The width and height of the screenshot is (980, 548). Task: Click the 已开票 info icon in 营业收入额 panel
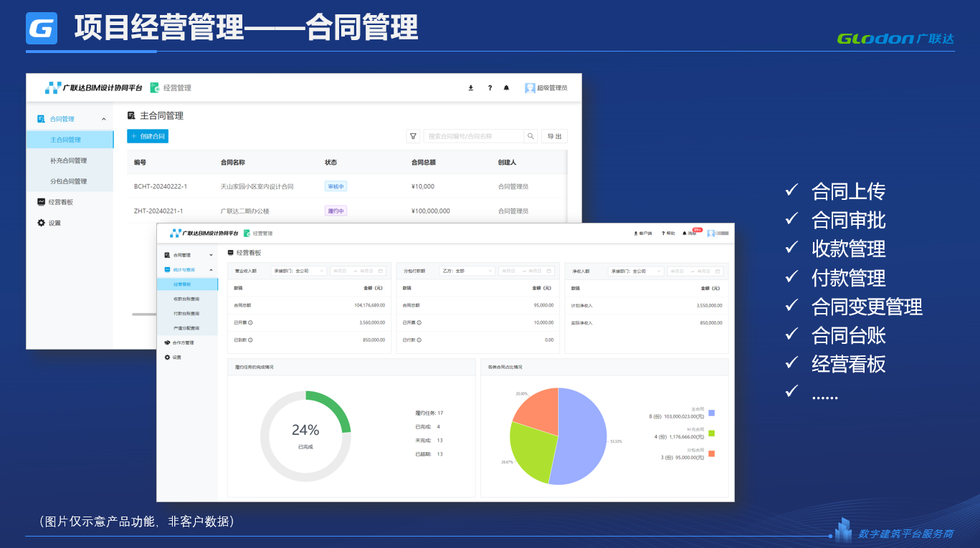250,322
